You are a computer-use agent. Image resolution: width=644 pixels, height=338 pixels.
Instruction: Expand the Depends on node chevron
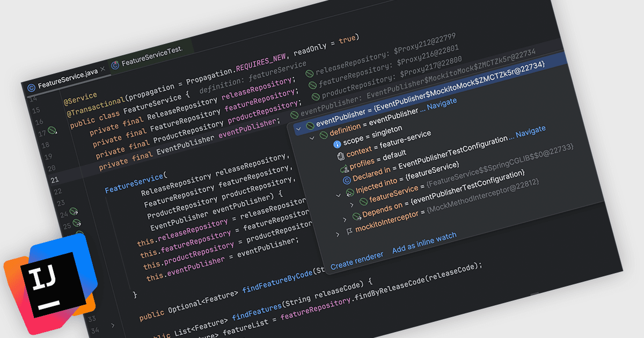(x=345, y=219)
